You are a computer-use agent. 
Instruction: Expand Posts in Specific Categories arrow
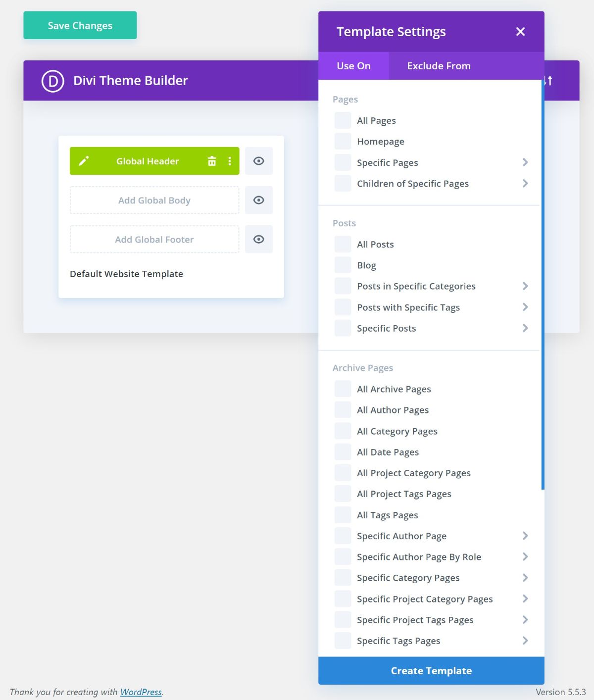click(x=525, y=286)
